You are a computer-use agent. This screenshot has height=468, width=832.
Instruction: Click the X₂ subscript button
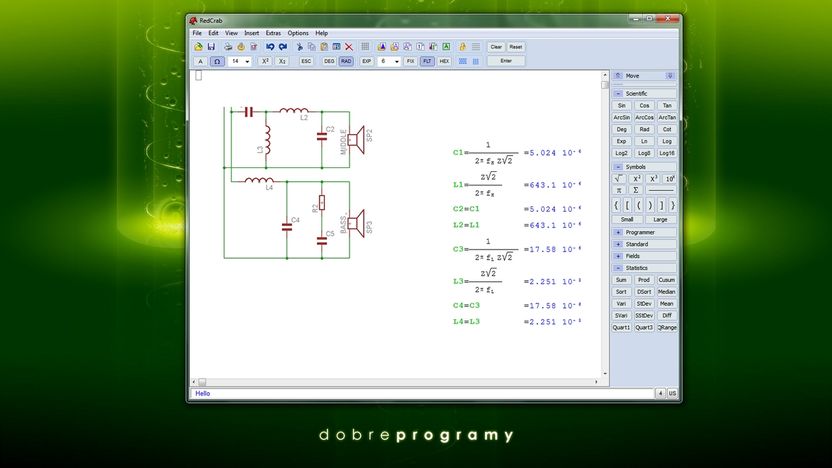tap(282, 61)
